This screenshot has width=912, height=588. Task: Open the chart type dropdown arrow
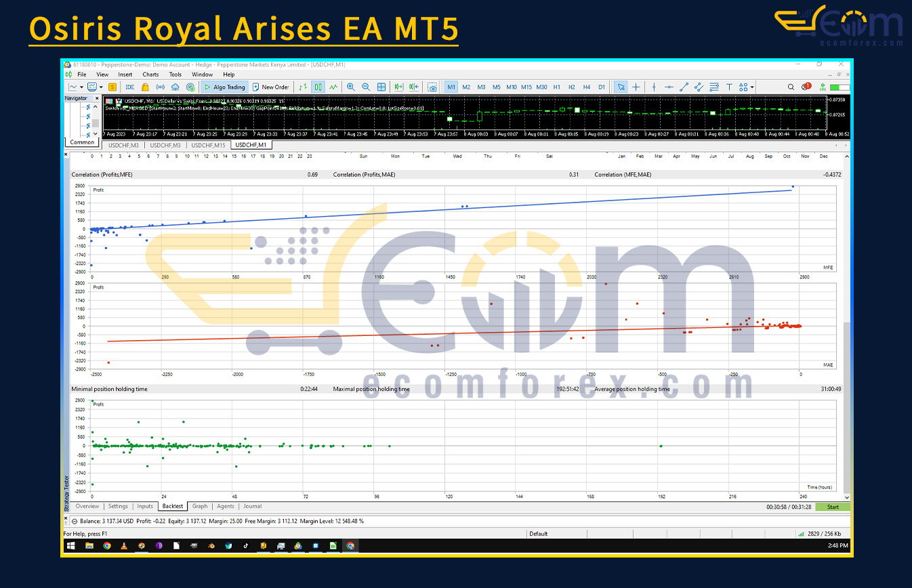click(x=82, y=87)
